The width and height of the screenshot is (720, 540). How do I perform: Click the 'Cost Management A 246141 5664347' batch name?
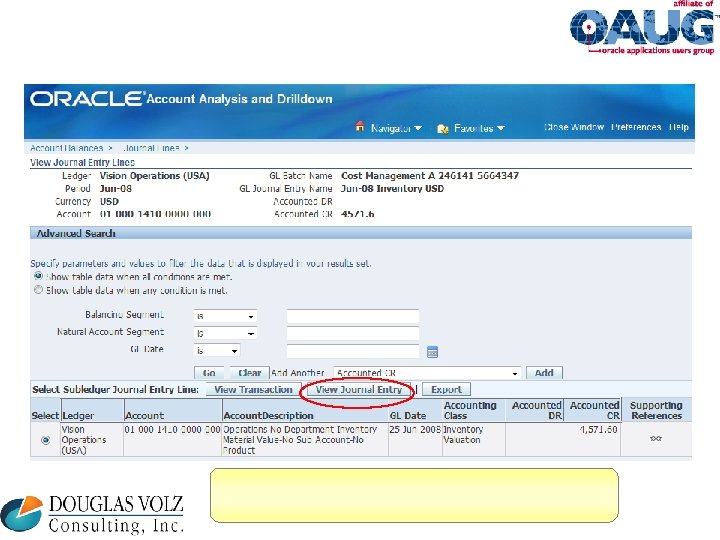[430, 176]
